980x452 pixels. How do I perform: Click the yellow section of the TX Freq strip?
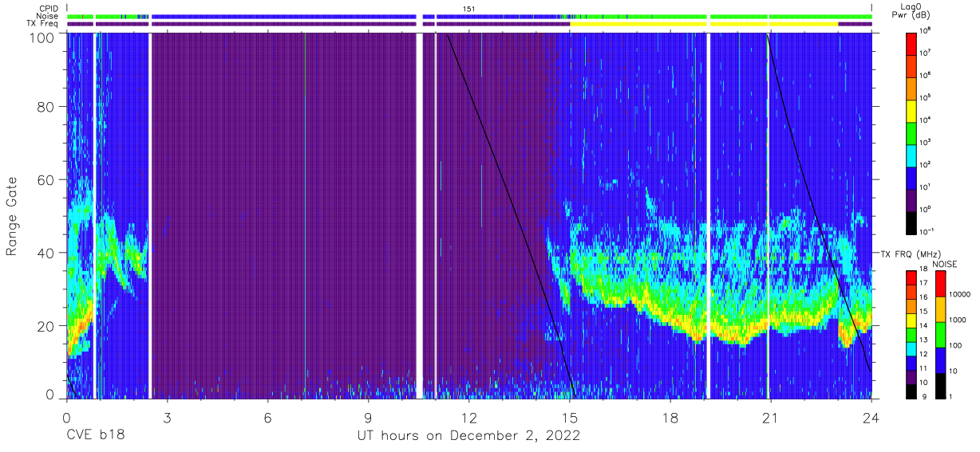704,24
